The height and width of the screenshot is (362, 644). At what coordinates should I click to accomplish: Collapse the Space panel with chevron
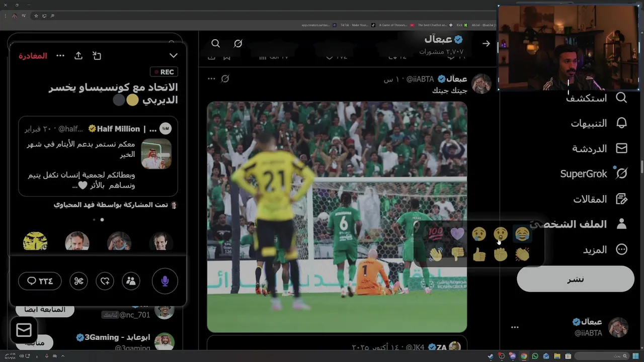(174, 56)
